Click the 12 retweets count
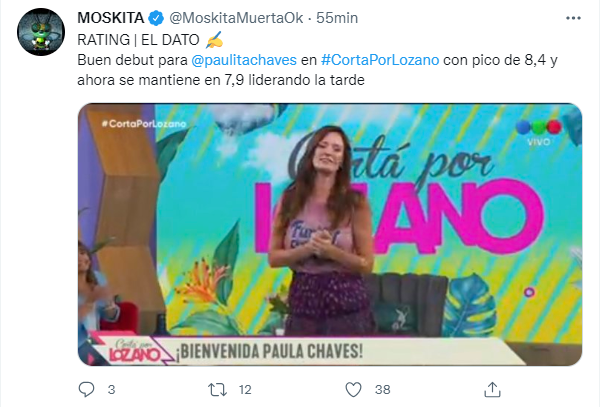 click(x=245, y=390)
